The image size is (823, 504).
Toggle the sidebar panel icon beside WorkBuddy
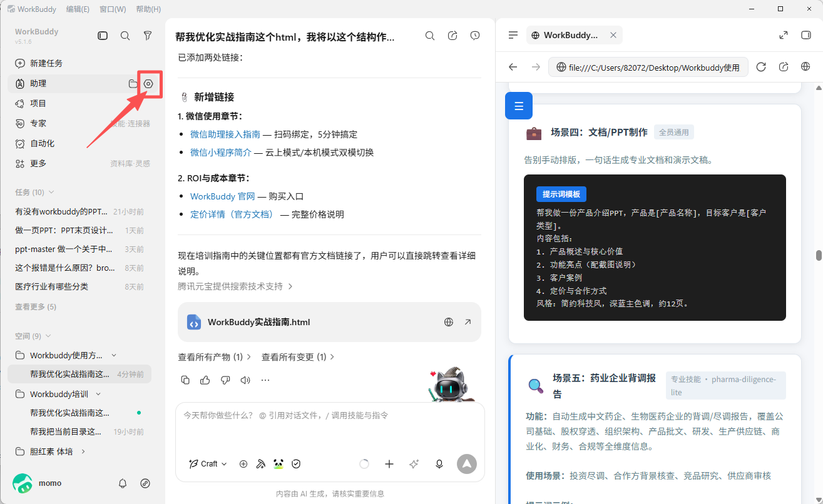click(x=103, y=36)
